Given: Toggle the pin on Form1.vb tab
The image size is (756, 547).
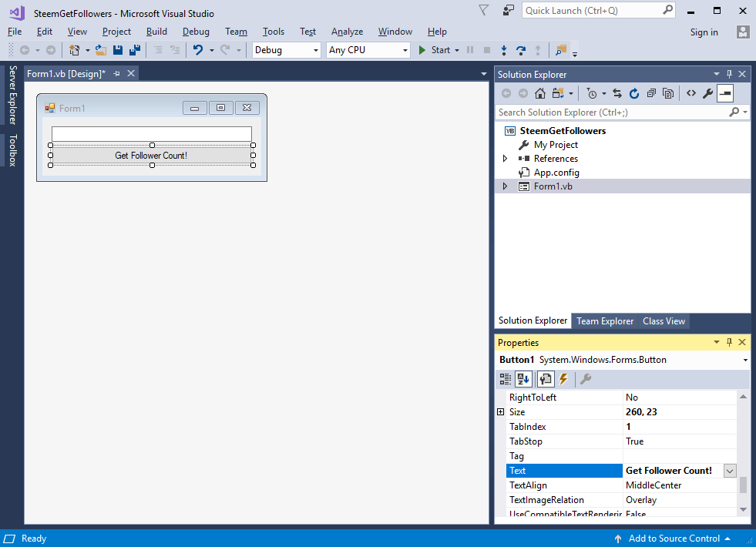Looking at the screenshot, I should (116, 74).
